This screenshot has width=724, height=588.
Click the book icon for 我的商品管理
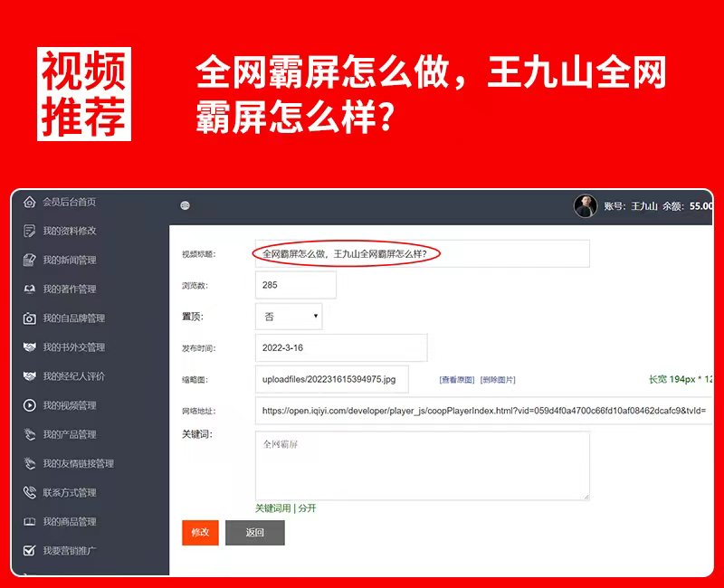[x=30, y=522]
